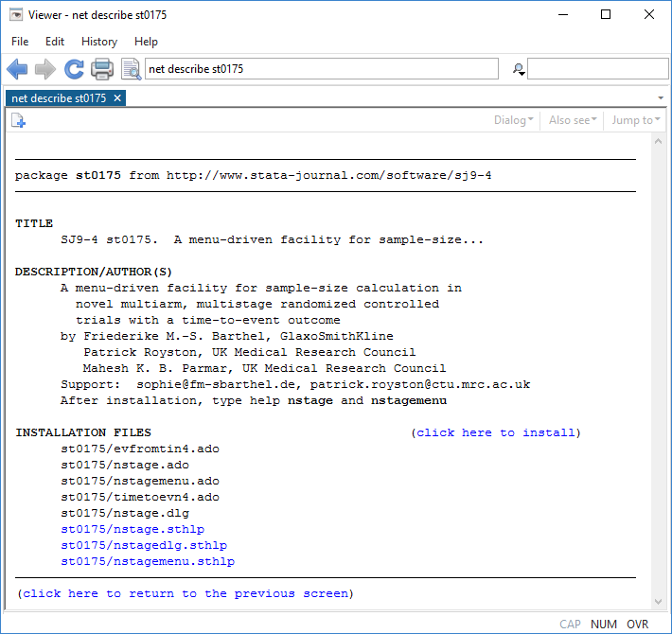Viewport: 672px width, 634px height.
Task: Go back with the blue back arrow
Action: (17, 68)
